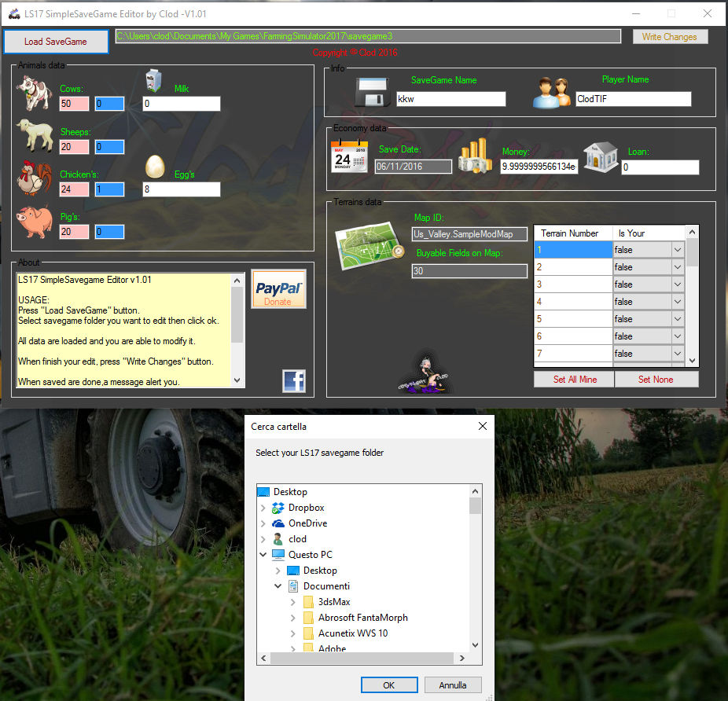
Task: Click the sheep icon
Action: click(35, 135)
